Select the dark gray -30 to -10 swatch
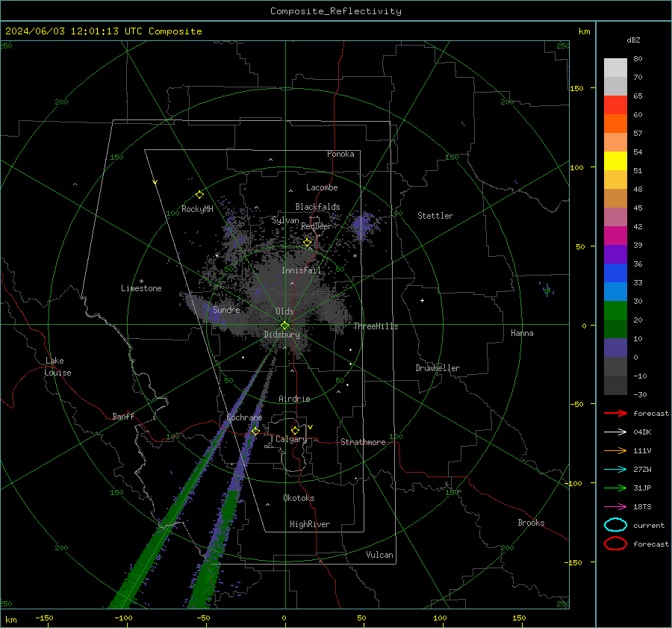The height and width of the screenshot is (628, 672). 615,385
